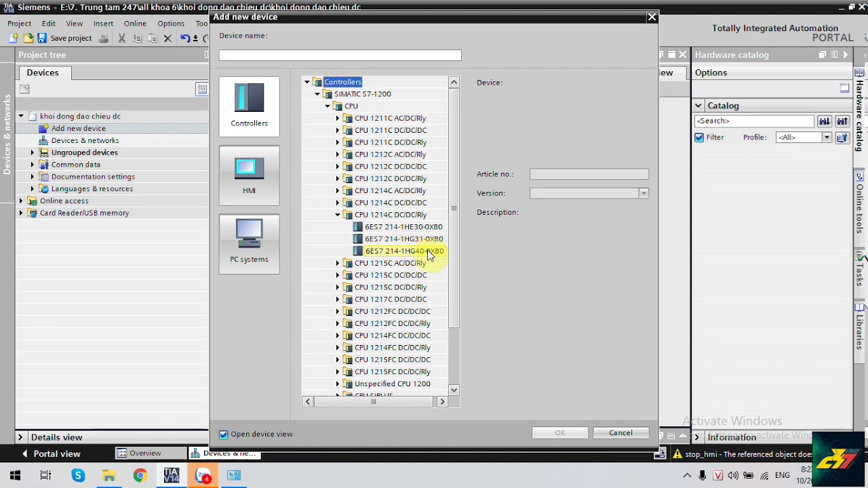Screen dimensions: 868x488
Task: Open the Online menu
Action: [135, 24]
